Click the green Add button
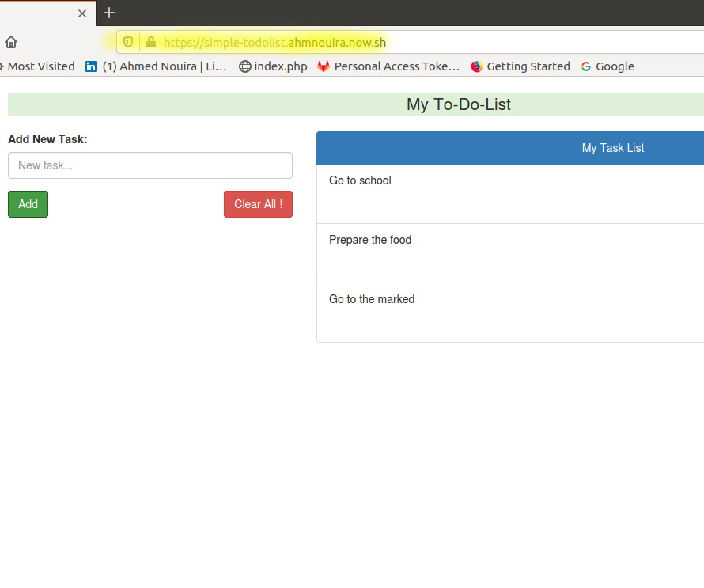Image resolution: width=704 pixels, height=588 pixels. (28, 203)
